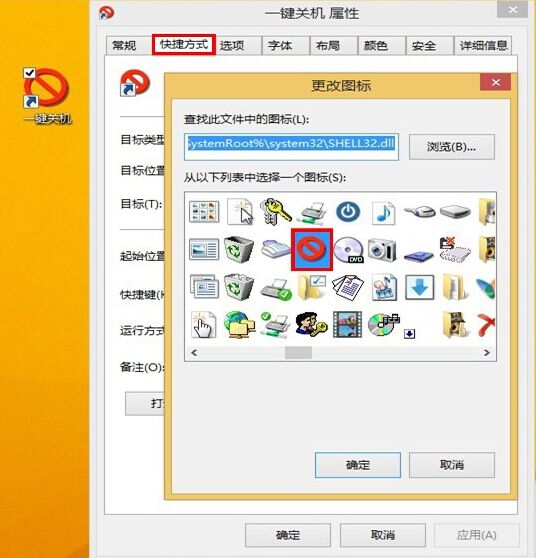536x558 pixels.
Task: Choose the recycle bin icon in second row
Action: pyautogui.click(x=239, y=250)
